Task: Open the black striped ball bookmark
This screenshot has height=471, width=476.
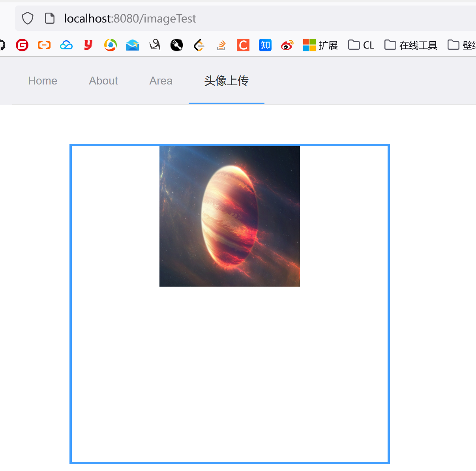Action: [177, 45]
